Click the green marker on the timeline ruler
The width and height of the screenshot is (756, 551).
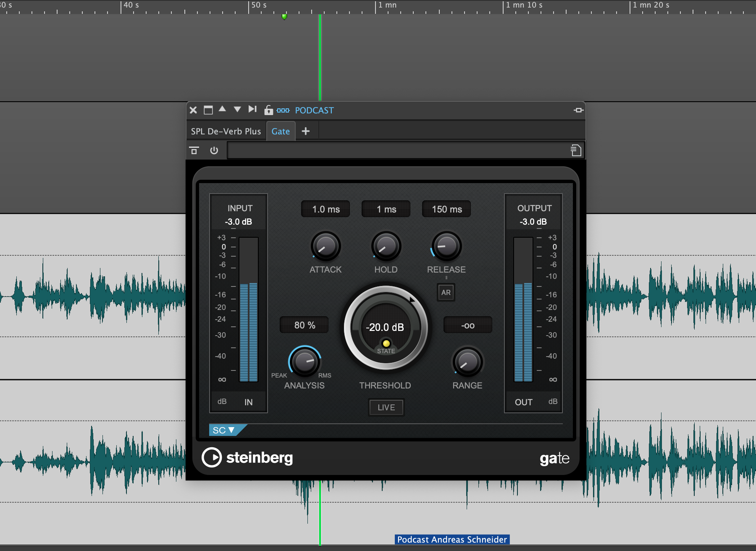(284, 17)
